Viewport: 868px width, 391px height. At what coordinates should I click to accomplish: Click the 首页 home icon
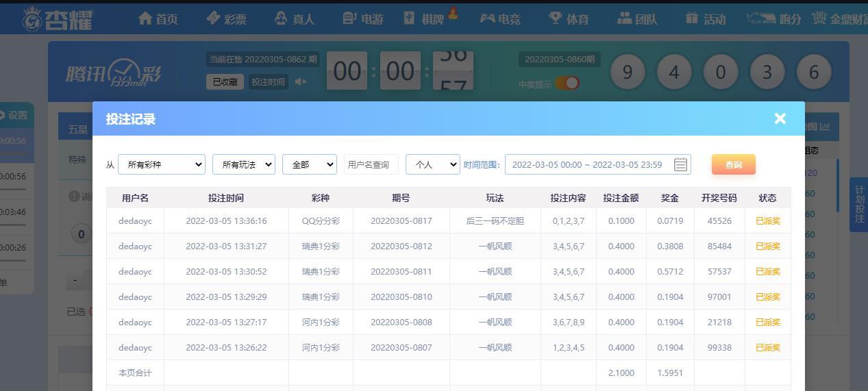coord(145,18)
